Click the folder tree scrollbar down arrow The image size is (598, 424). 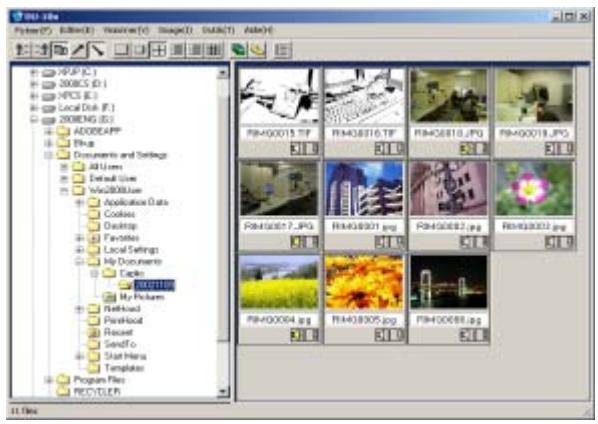223,392
